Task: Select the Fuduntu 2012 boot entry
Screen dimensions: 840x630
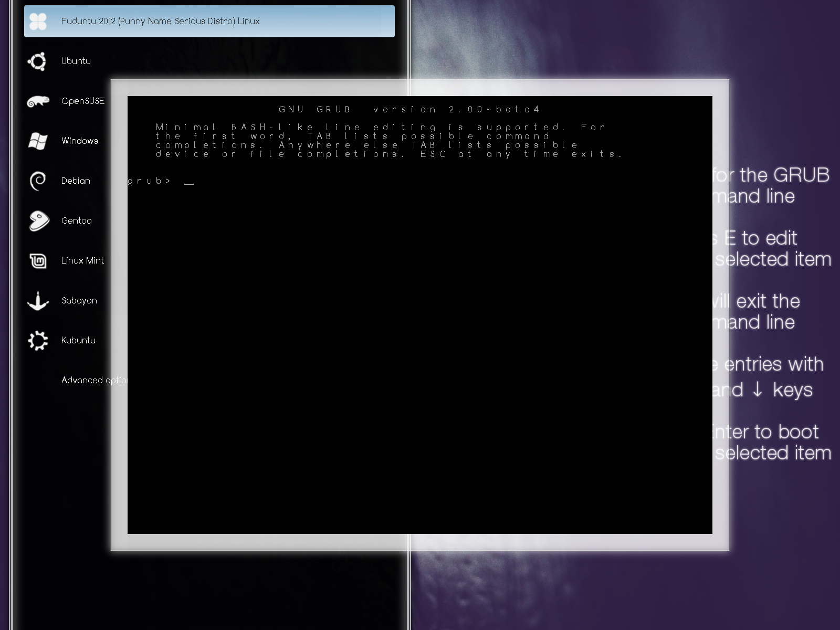Action: coord(209,22)
